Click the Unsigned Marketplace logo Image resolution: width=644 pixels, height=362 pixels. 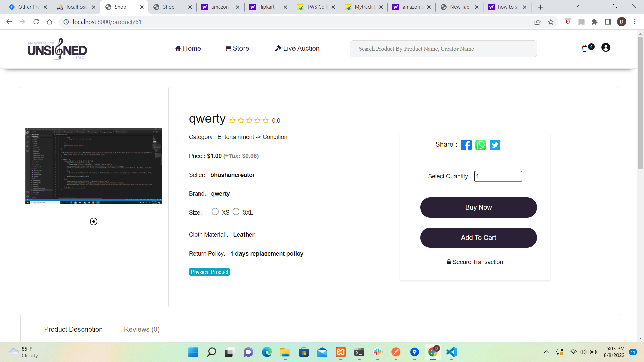point(57,49)
